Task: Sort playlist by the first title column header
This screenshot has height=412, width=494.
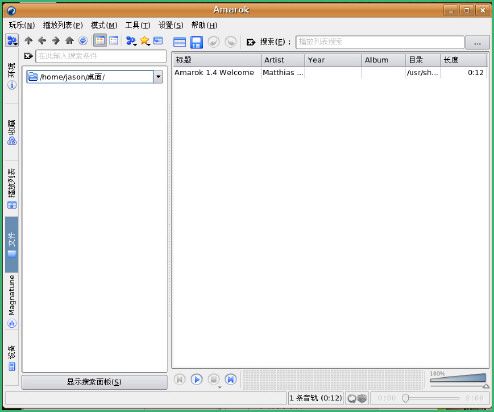Action: [x=217, y=60]
